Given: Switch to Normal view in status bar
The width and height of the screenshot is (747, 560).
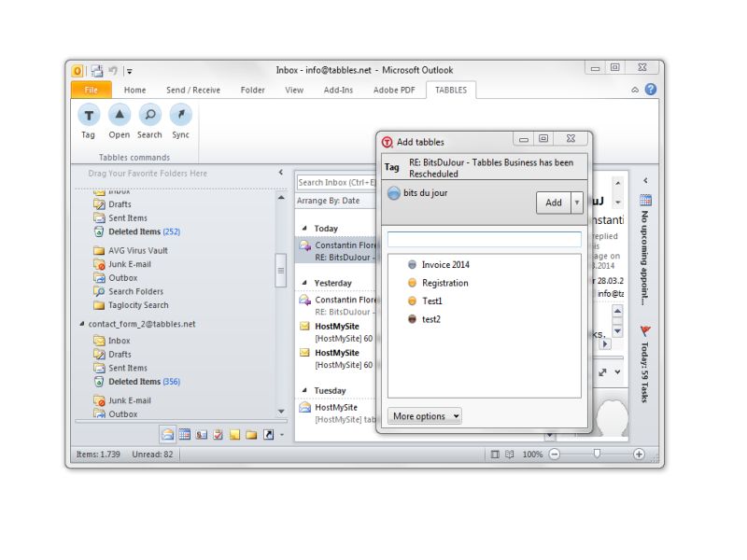Looking at the screenshot, I should (495, 455).
